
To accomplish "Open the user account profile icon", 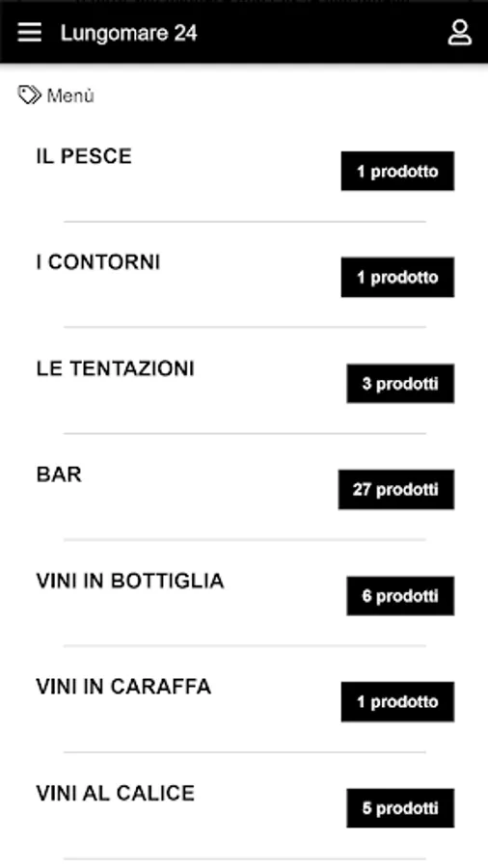I will point(459,33).
